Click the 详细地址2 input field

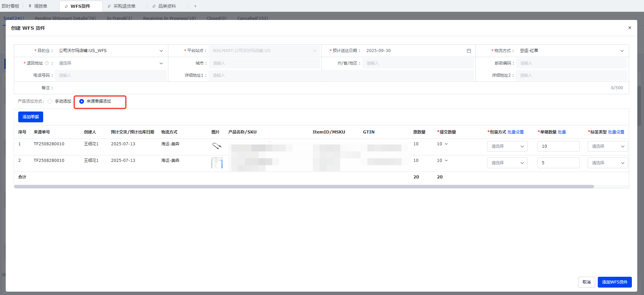[x=571, y=75]
